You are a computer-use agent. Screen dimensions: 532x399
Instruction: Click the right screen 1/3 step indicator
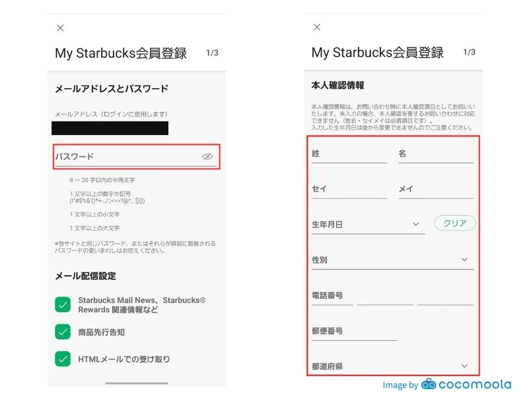469,52
